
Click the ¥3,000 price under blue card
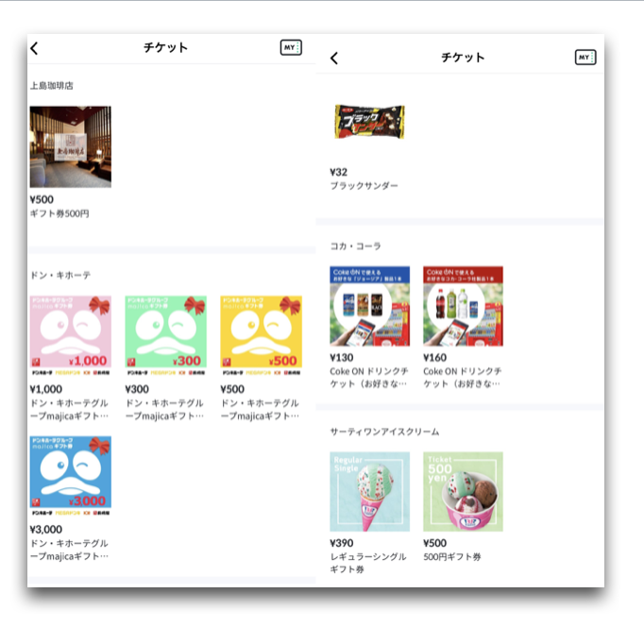coord(46,530)
